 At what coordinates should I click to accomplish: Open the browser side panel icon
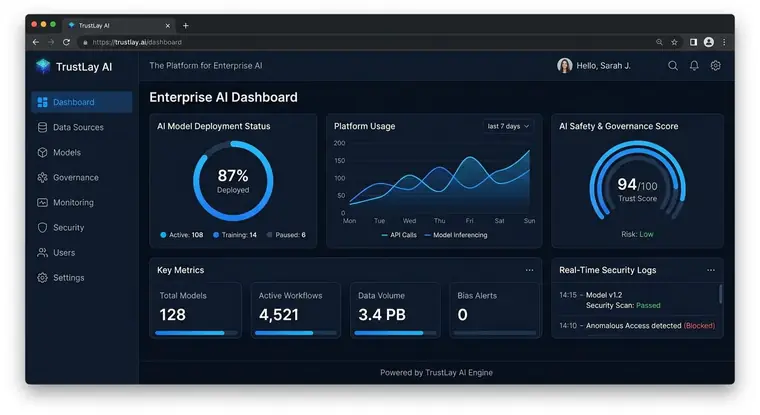coord(694,42)
